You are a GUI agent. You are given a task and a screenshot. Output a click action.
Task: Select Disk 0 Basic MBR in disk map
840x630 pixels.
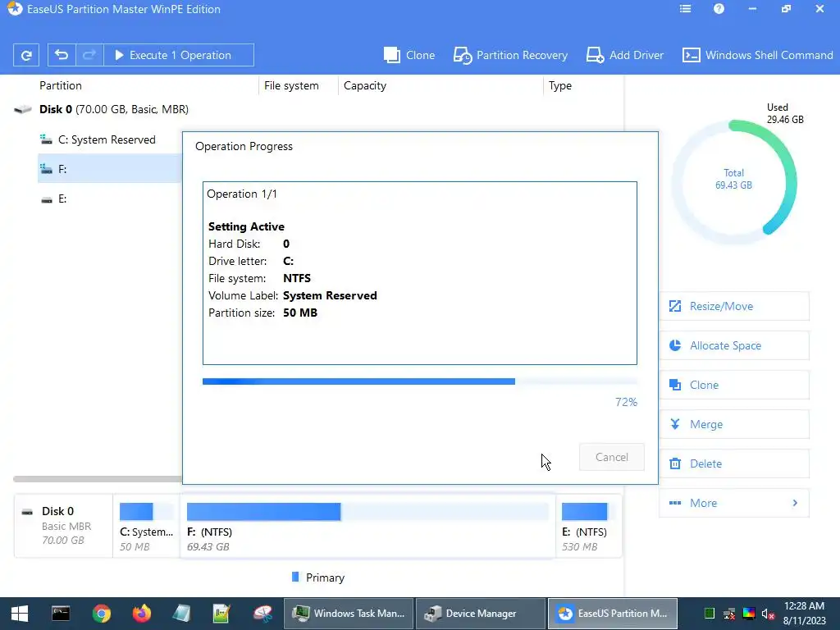point(63,526)
